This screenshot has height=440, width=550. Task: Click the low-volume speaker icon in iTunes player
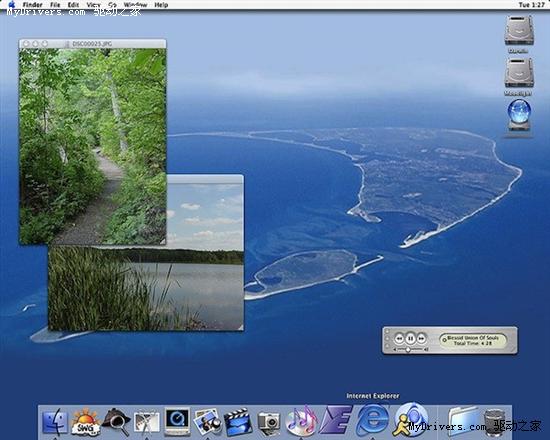pos(395,349)
